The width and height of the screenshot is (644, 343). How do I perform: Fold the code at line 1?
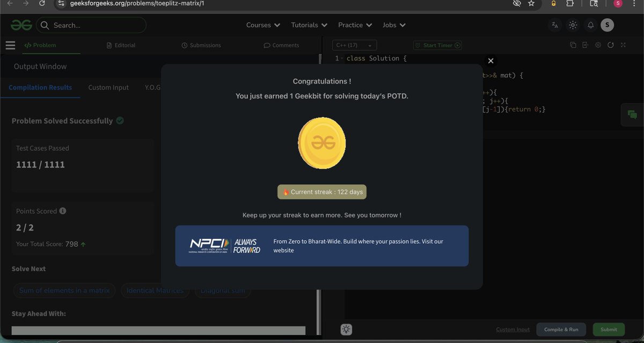(x=342, y=58)
